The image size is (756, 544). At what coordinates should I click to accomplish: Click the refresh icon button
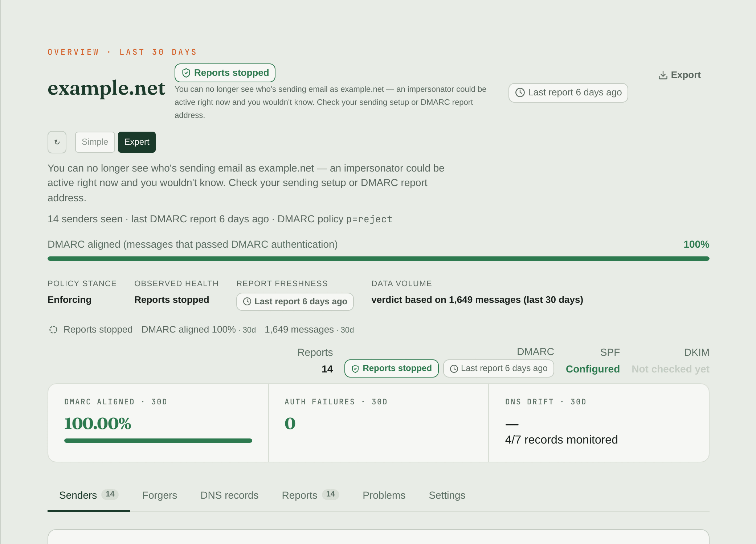pyautogui.click(x=57, y=142)
